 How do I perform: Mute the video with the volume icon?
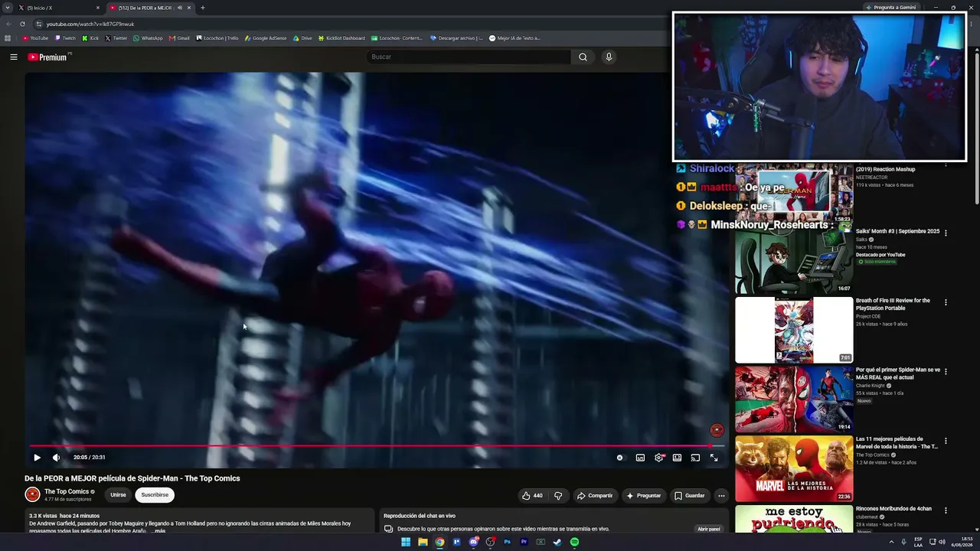pyautogui.click(x=56, y=458)
